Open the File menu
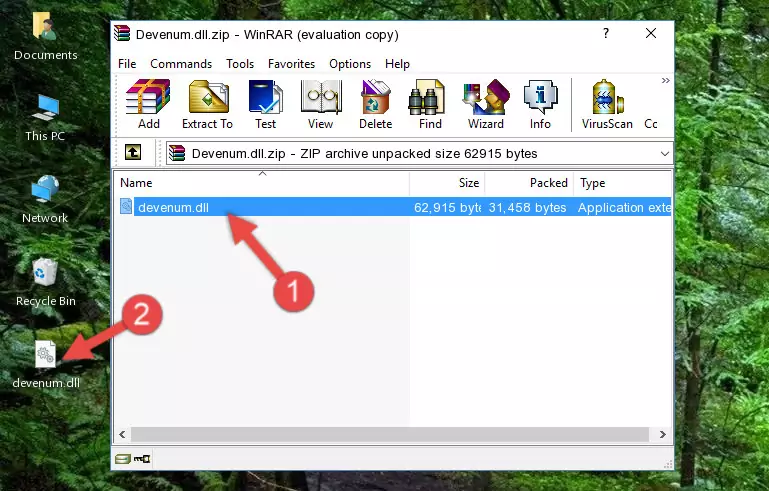This screenshot has height=491, width=769. [x=127, y=64]
